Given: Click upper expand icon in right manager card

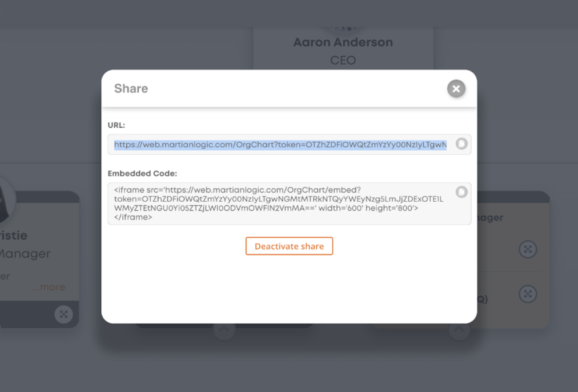Looking at the screenshot, I should click(528, 249).
